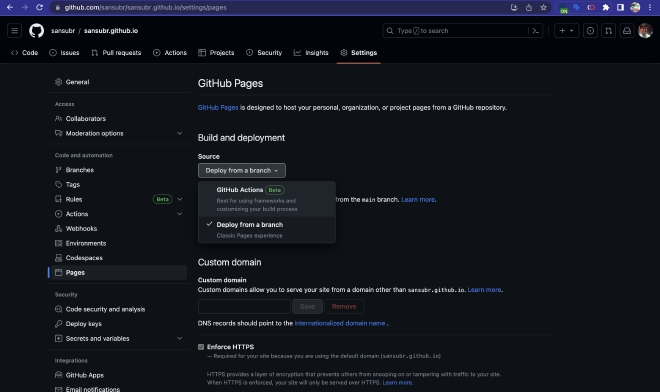This screenshot has width=660, height=392.
Task: Click the Remove custom domain button
Action: click(x=344, y=307)
